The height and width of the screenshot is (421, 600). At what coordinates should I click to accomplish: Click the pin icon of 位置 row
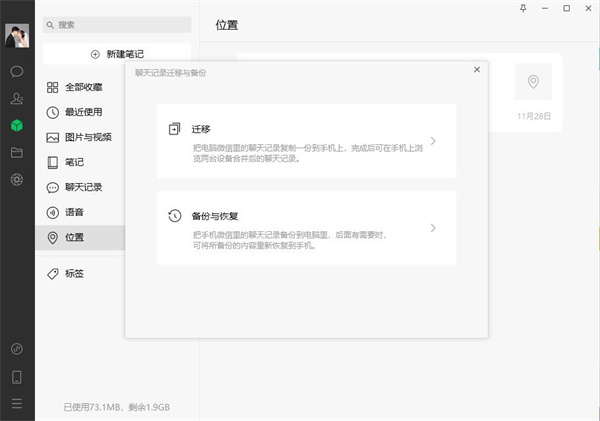coord(52,238)
